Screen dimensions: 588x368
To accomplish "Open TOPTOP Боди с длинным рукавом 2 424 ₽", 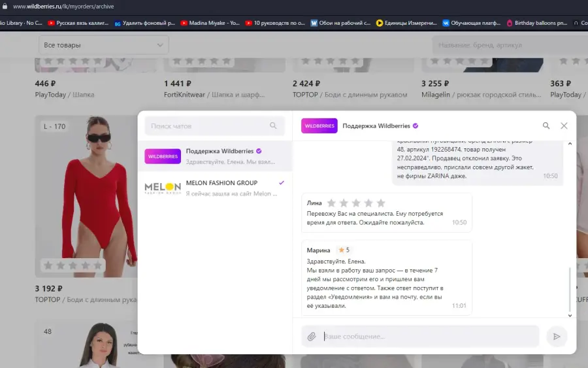I will [x=350, y=95].
